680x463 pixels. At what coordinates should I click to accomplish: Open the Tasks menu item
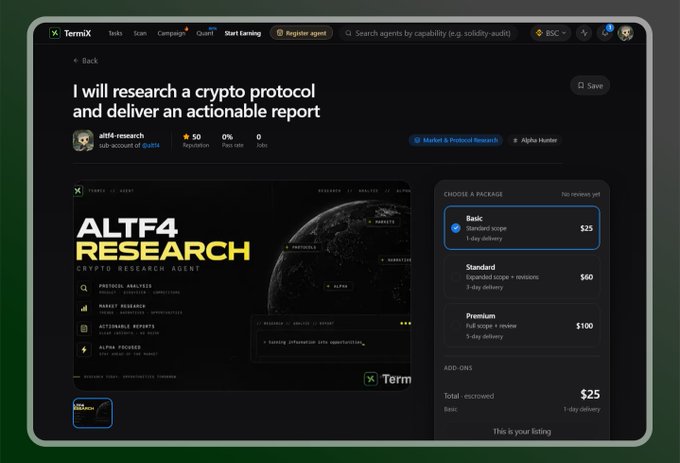[x=115, y=33]
